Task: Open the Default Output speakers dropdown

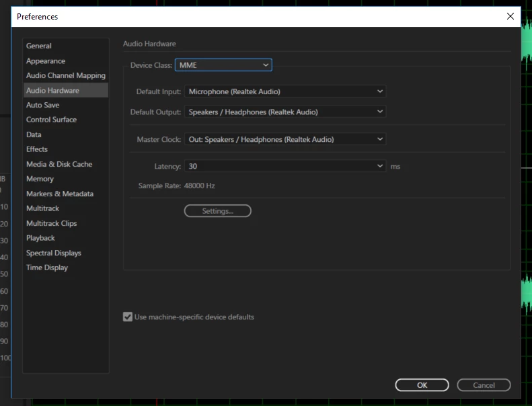Action: coord(285,112)
